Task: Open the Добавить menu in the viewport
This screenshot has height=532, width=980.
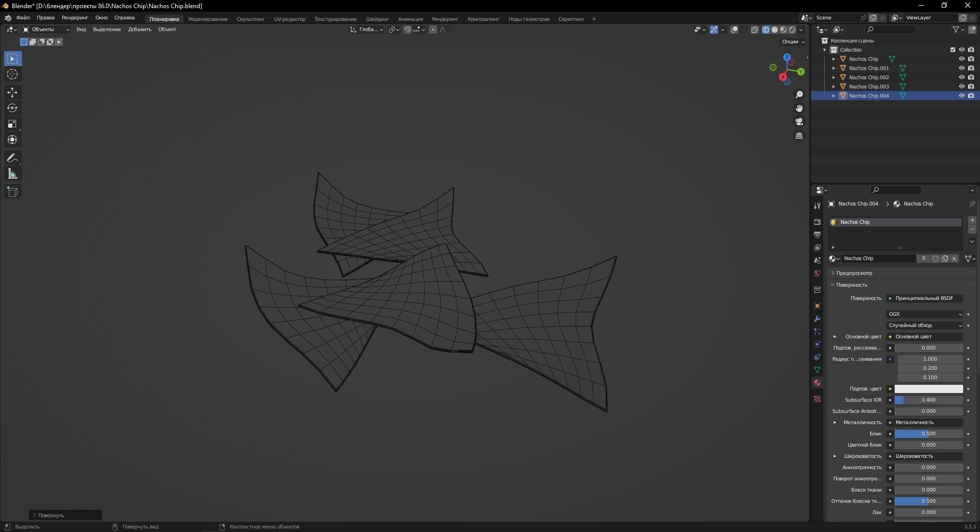Action: coord(139,30)
